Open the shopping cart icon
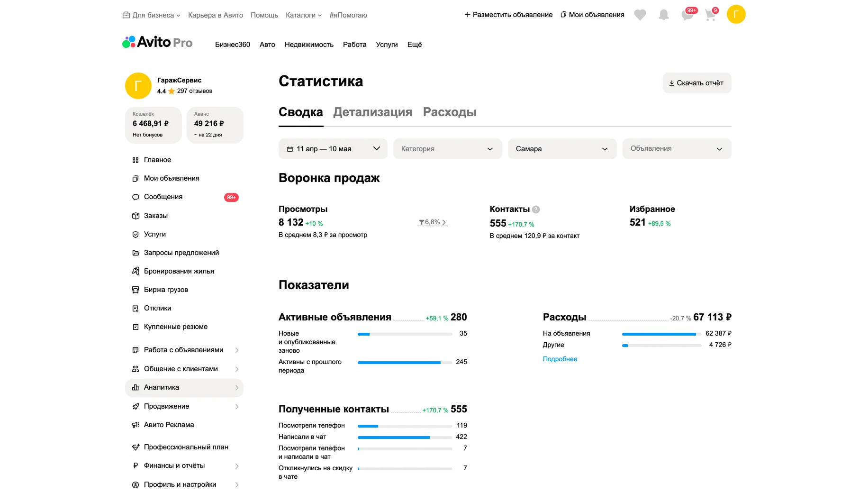The image size is (868, 493). (710, 15)
